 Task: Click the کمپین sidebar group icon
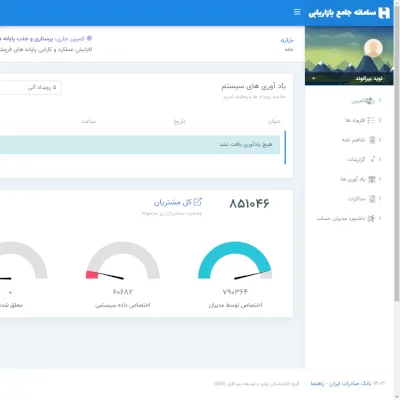(371, 101)
